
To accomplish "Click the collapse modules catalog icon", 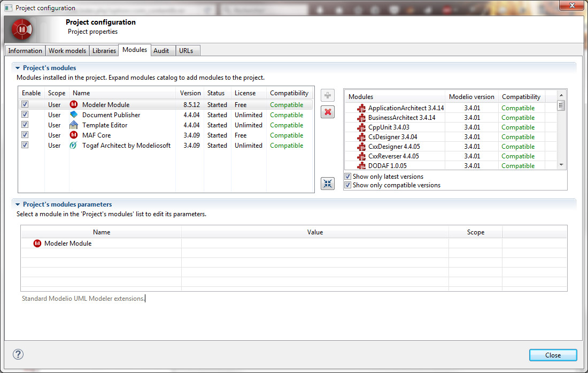I will point(328,184).
